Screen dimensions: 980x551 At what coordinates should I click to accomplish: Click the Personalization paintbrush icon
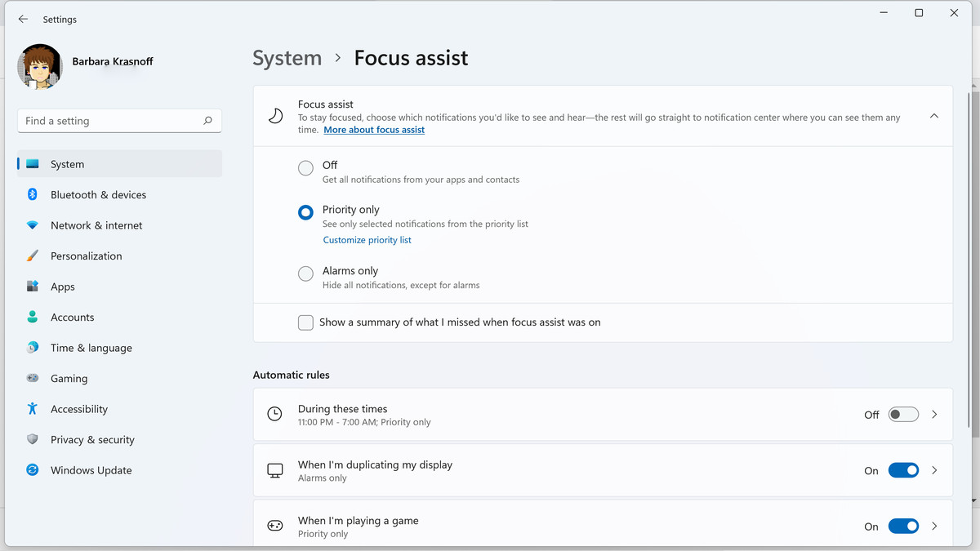coord(33,256)
